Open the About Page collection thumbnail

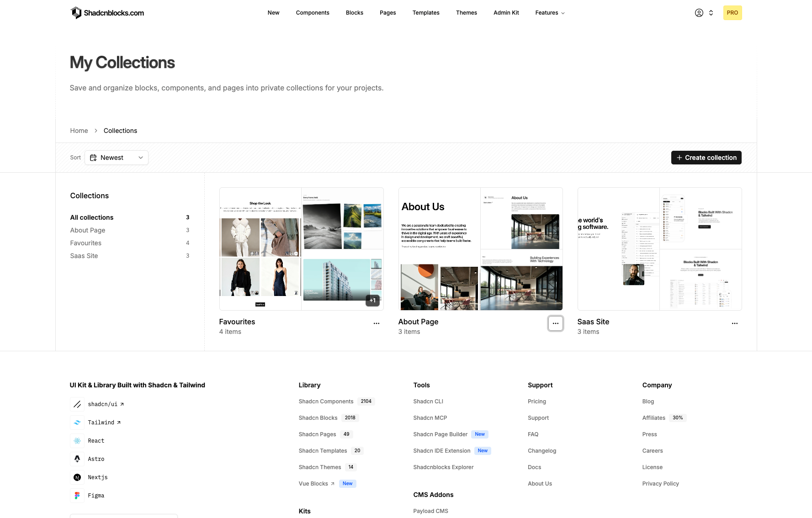pyautogui.click(x=481, y=249)
